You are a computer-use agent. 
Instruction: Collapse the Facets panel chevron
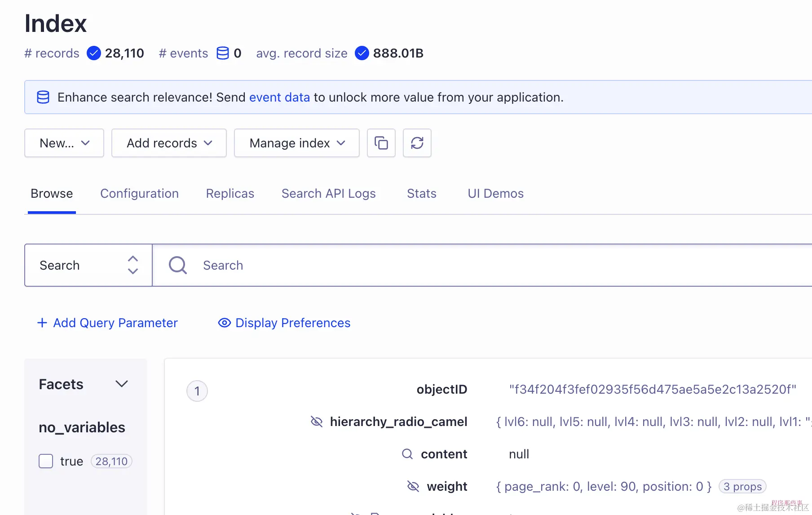(122, 384)
